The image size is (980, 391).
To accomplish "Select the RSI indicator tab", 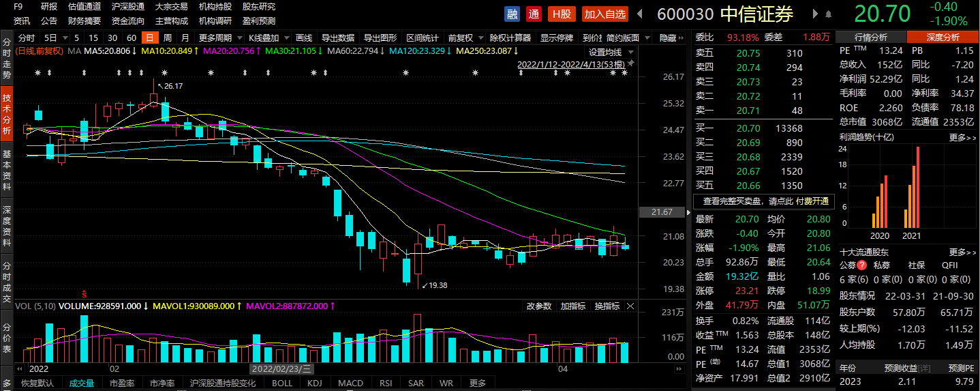I will pos(386,383).
